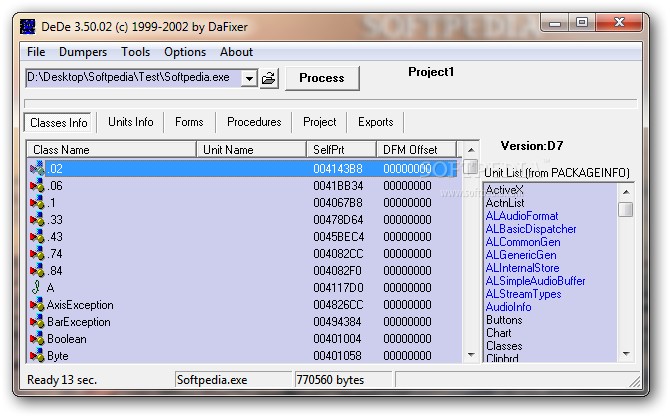
Task: Open the Options menu
Action: [185, 52]
